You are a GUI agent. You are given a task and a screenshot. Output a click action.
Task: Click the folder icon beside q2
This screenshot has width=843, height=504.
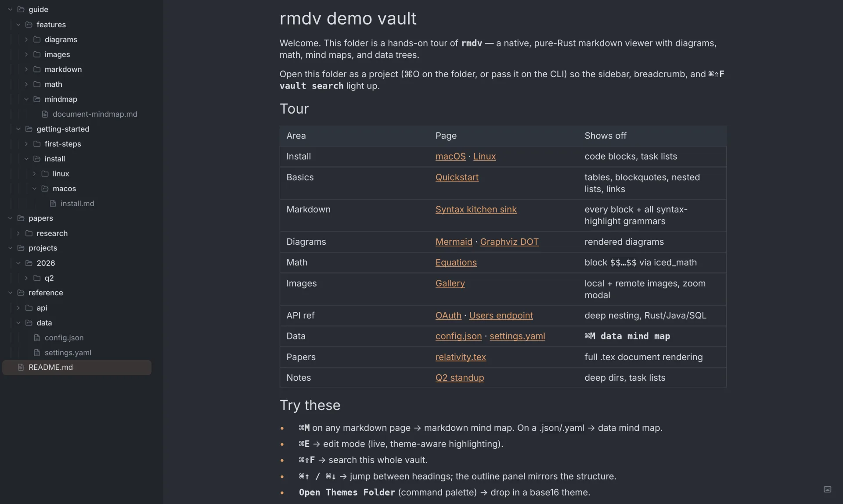(x=37, y=278)
